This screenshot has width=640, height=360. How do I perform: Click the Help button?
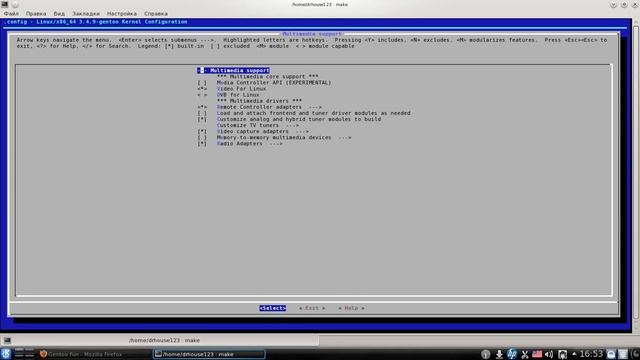[351, 308]
